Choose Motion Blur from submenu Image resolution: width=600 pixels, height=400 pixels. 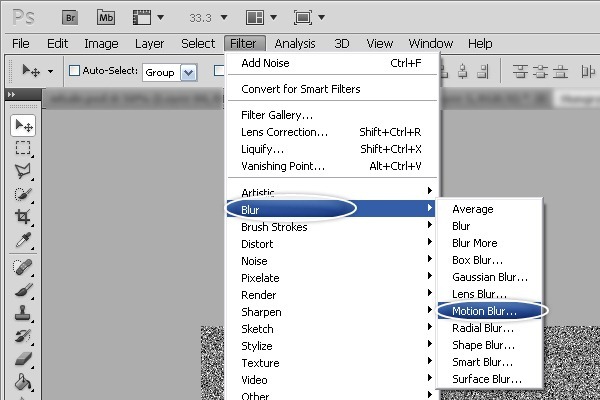pos(490,311)
